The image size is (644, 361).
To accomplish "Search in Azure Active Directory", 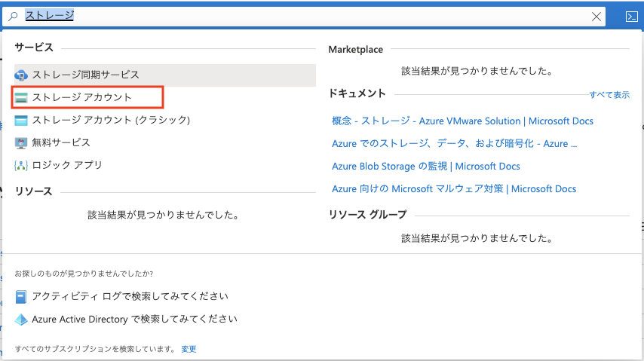I will 135,319.
